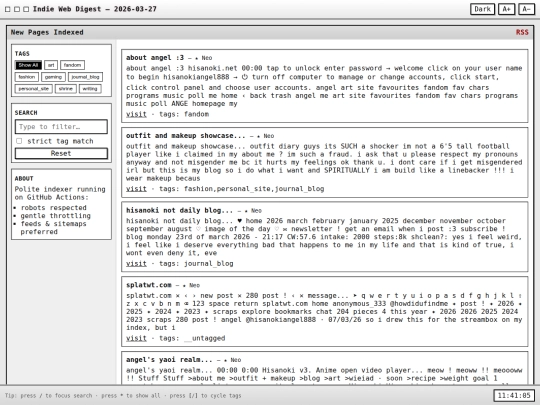Click the 'tags: fandom' text
This screenshot has height=405, width=540.
click(184, 114)
